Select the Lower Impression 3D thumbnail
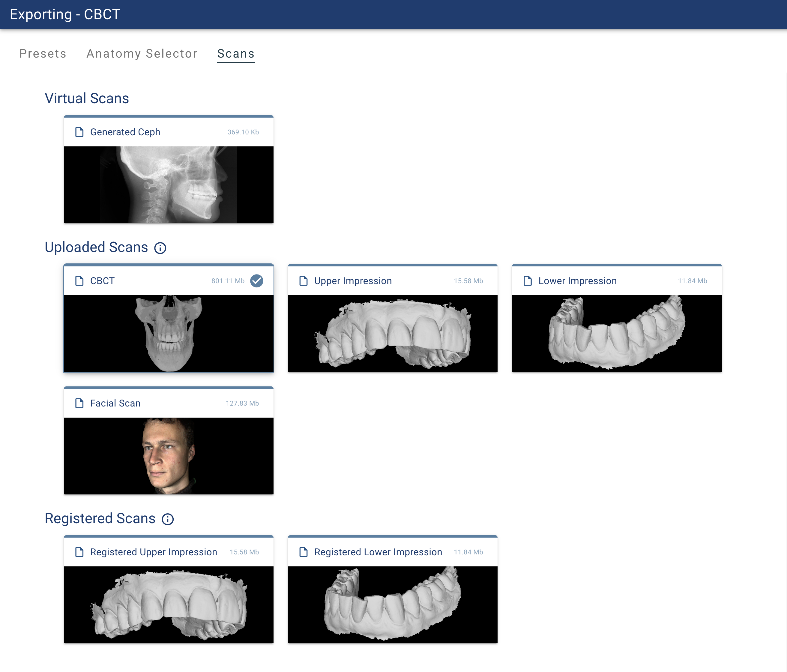This screenshot has height=672, width=787. point(617,334)
